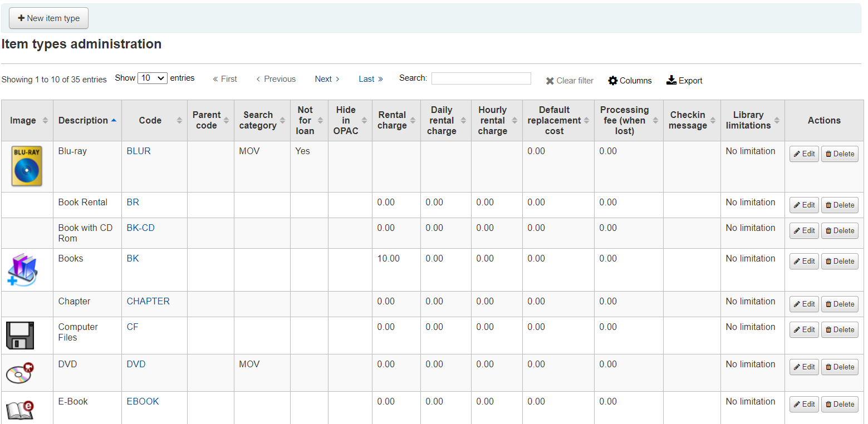Viewport: 868px width, 424px height.
Task: Click the disabled Previous page link
Action: tap(276, 79)
